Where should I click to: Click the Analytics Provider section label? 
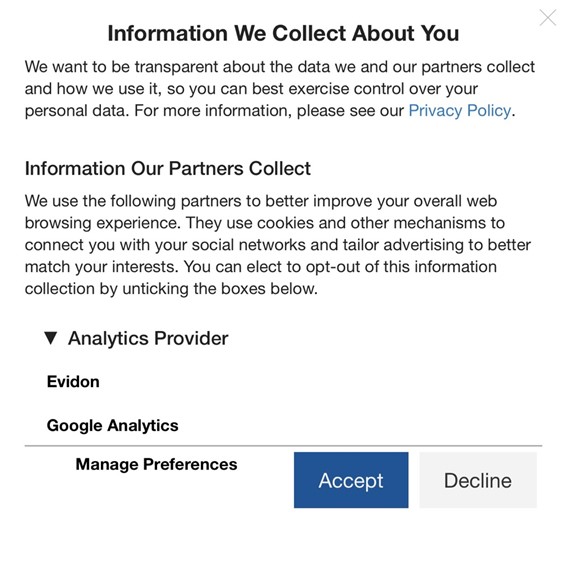(148, 338)
